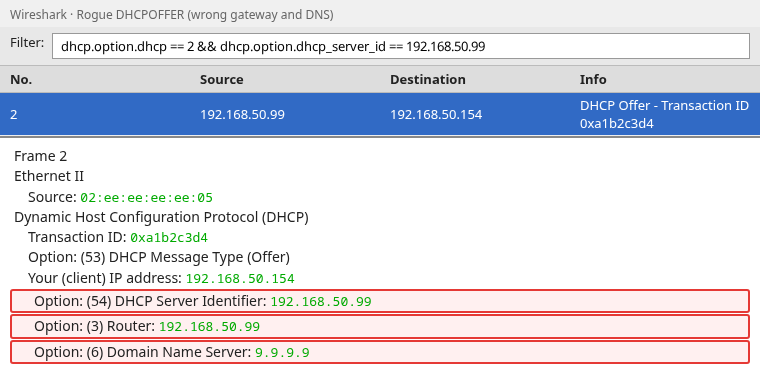This screenshot has width=760, height=372.
Task: Click the Destination column header
Action: click(x=428, y=80)
